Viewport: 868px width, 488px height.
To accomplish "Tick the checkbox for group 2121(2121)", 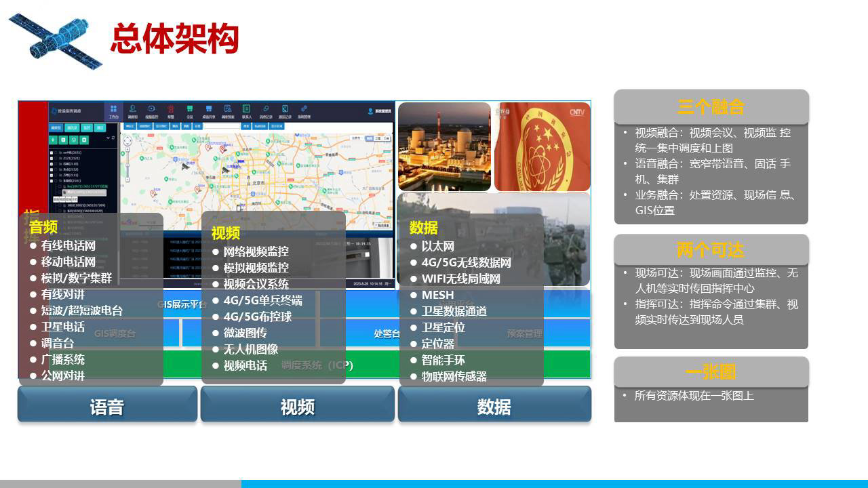I will tap(56, 159).
